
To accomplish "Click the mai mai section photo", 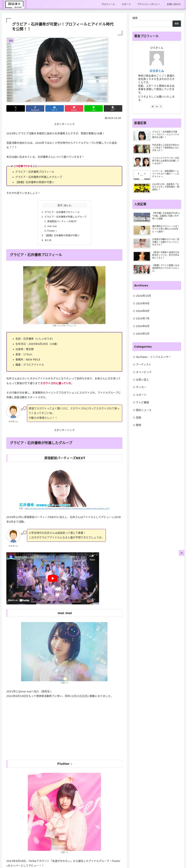I will click(64, 652).
